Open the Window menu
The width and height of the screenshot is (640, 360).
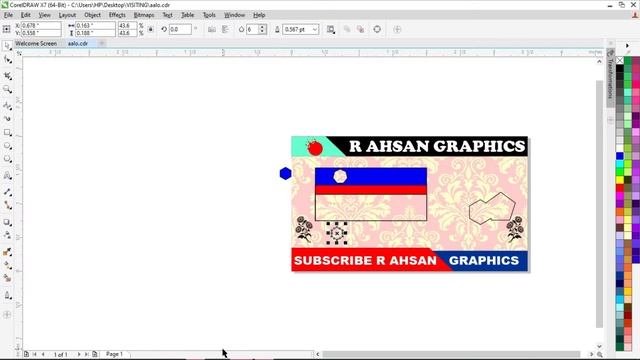(234, 15)
